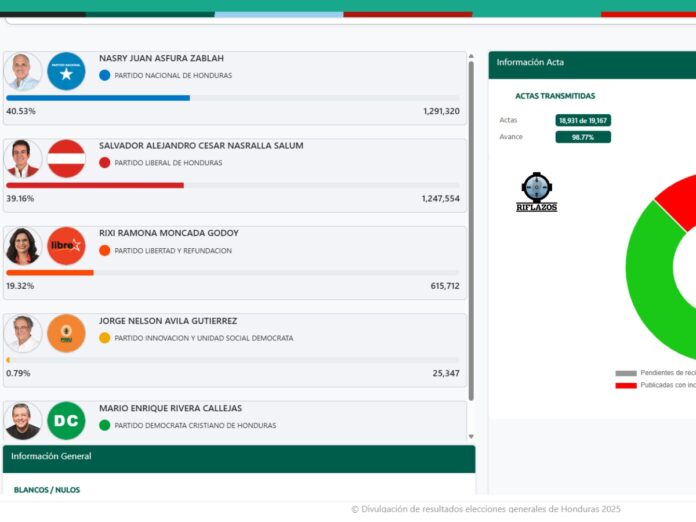This screenshot has width=696, height=522.
Task: Click Nasry Asfura's candidate photo
Action: [x=22, y=72]
